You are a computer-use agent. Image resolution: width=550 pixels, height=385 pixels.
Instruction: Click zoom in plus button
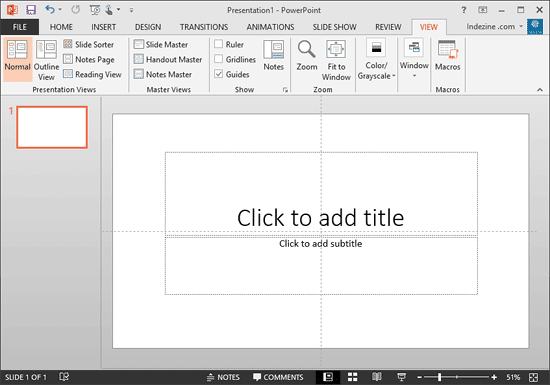click(x=494, y=377)
